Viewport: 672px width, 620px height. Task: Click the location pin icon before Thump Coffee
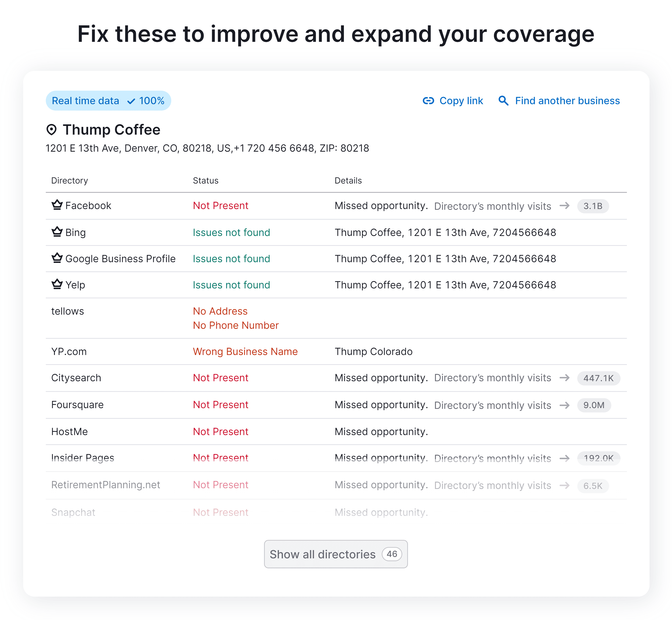coord(52,130)
